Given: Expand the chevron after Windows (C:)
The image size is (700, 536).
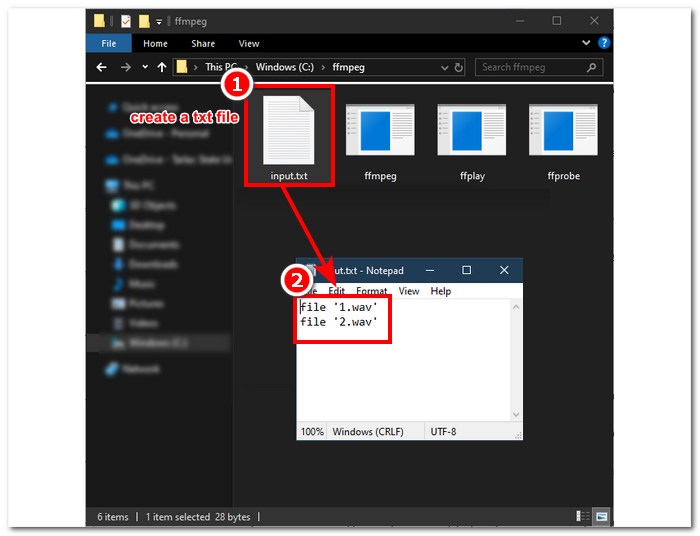Looking at the screenshot, I should pyautogui.click(x=323, y=67).
